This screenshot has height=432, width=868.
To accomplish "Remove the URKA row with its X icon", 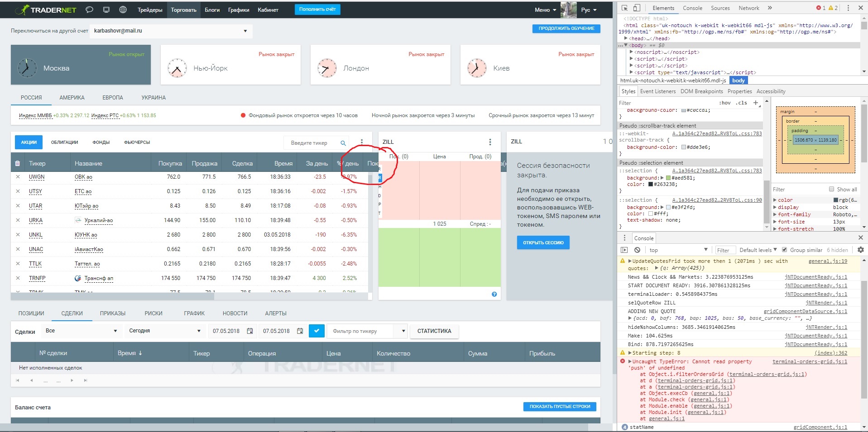I will pyautogui.click(x=18, y=220).
